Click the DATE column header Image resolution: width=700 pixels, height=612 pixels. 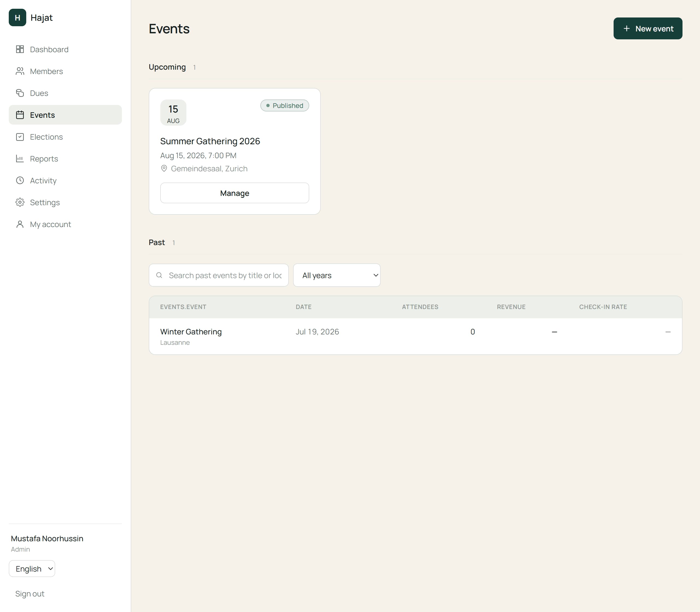[304, 307]
